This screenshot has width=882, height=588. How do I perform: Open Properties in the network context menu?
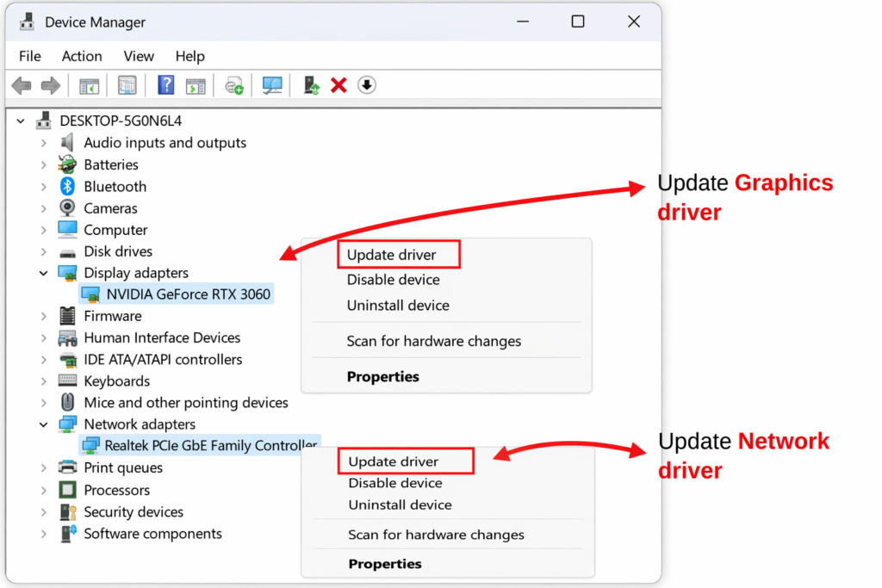(385, 564)
